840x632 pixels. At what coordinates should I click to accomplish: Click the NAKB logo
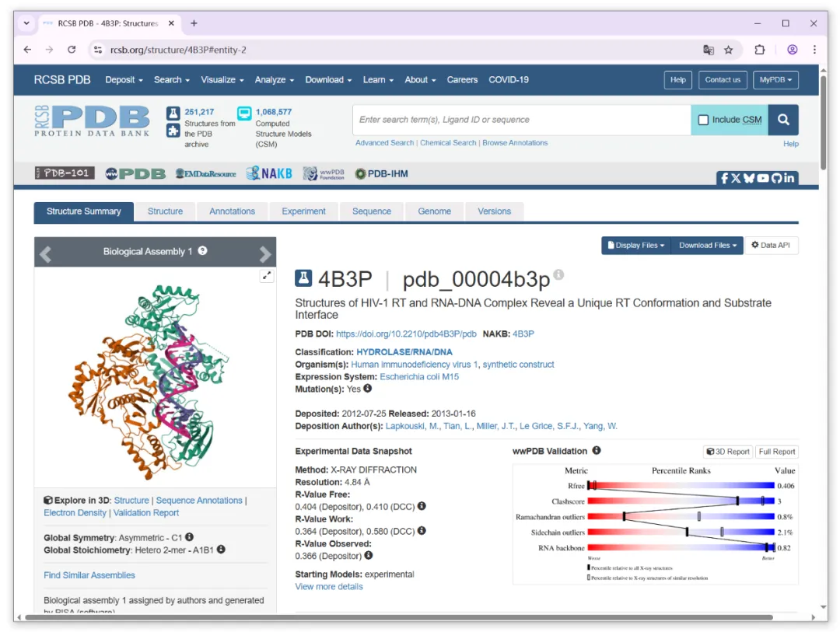pyautogui.click(x=269, y=173)
